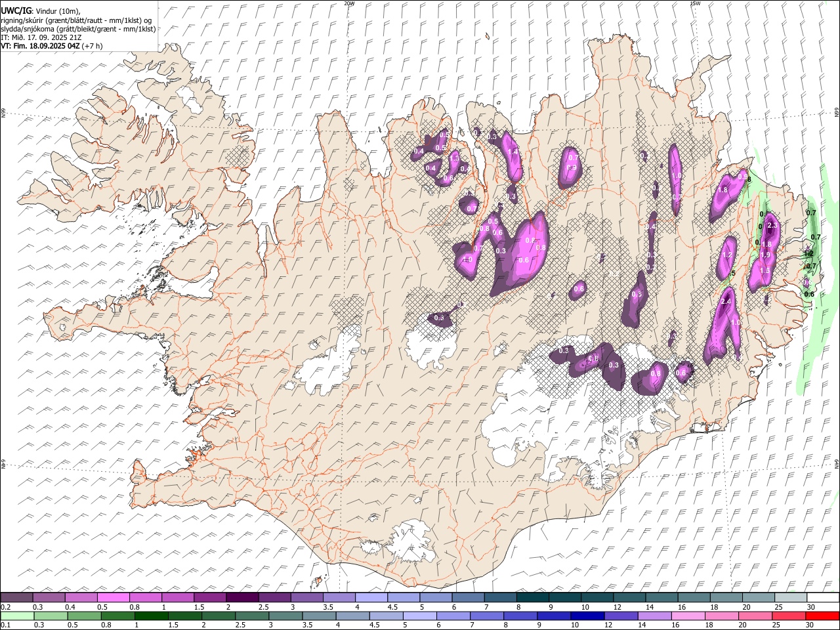Select the 'IT: Mið. 17. 09. 2025 21Z' line
The height and width of the screenshot is (630, 840).
coord(41,37)
